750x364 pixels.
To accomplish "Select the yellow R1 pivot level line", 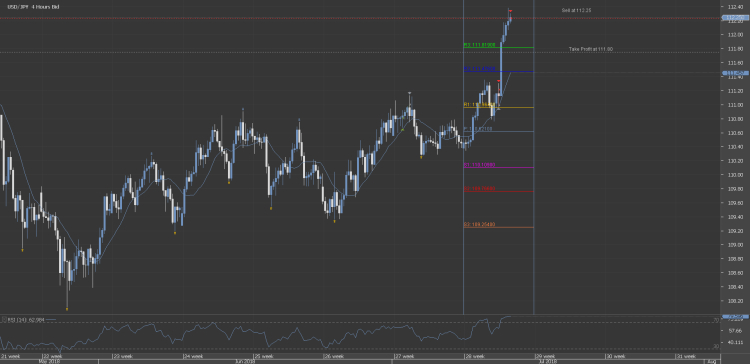I will tap(498, 107).
